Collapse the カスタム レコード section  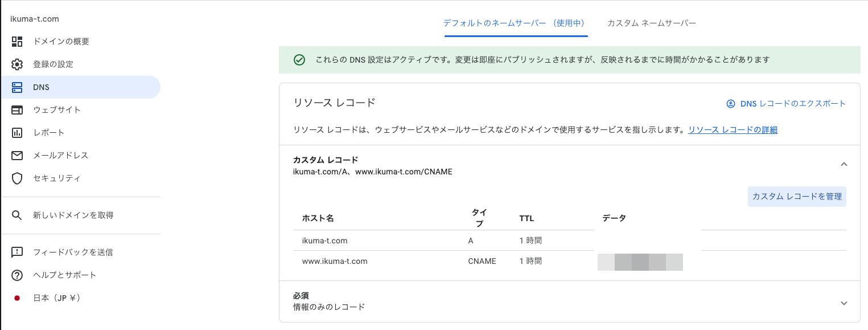pos(844,164)
